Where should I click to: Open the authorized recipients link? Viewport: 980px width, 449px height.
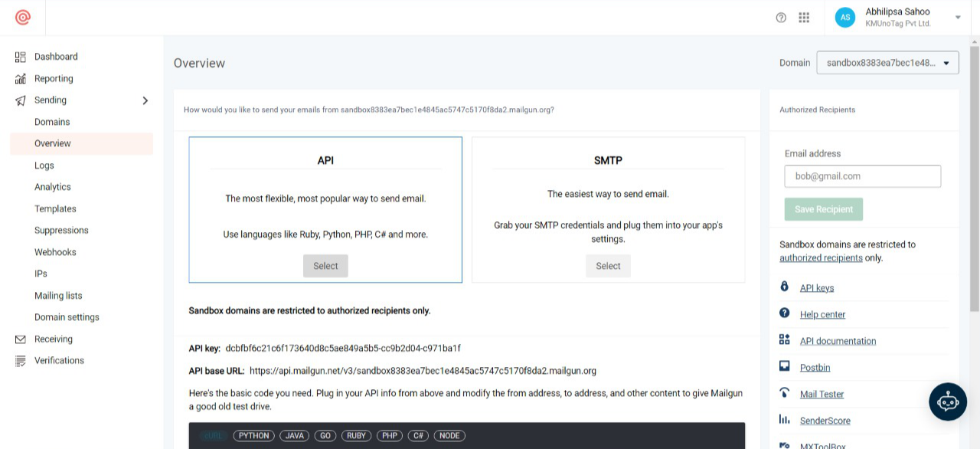(820, 257)
